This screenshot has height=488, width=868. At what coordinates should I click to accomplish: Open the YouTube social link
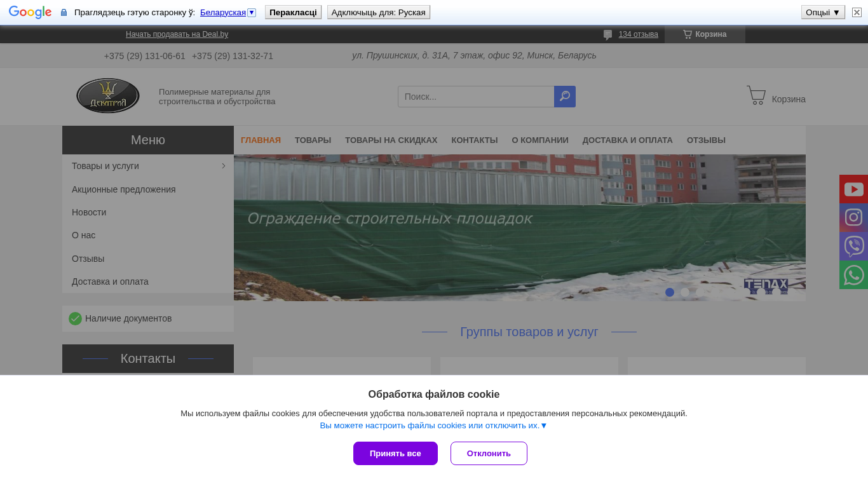point(853,189)
